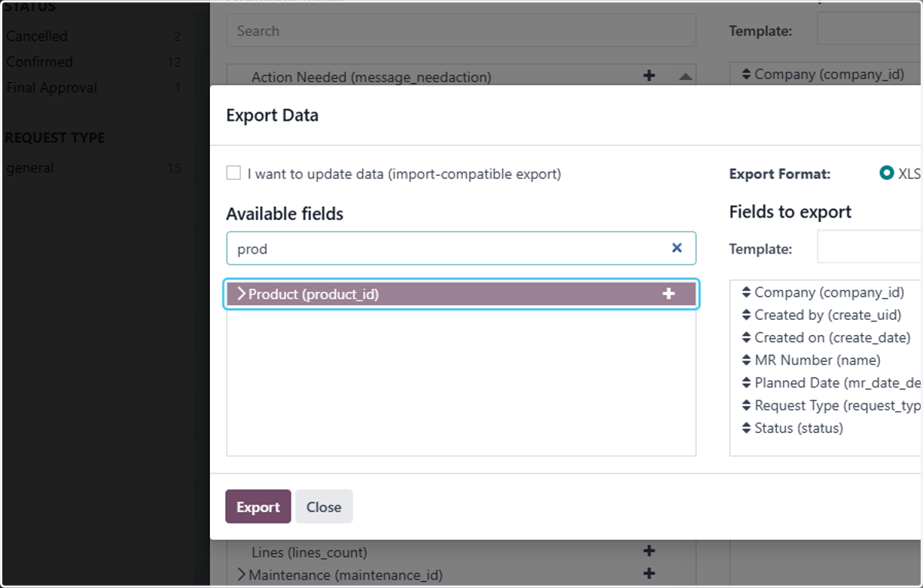
Task: Filter by Final Approval status in the sidebar
Action: (52, 87)
